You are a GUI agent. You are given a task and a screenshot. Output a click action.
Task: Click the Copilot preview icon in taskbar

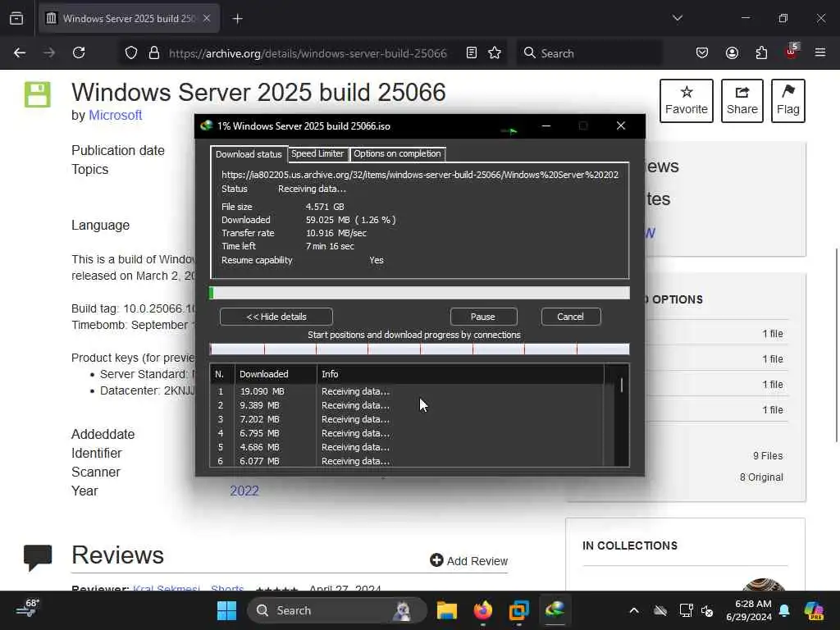pyautogui.click(x=814, y=610)
